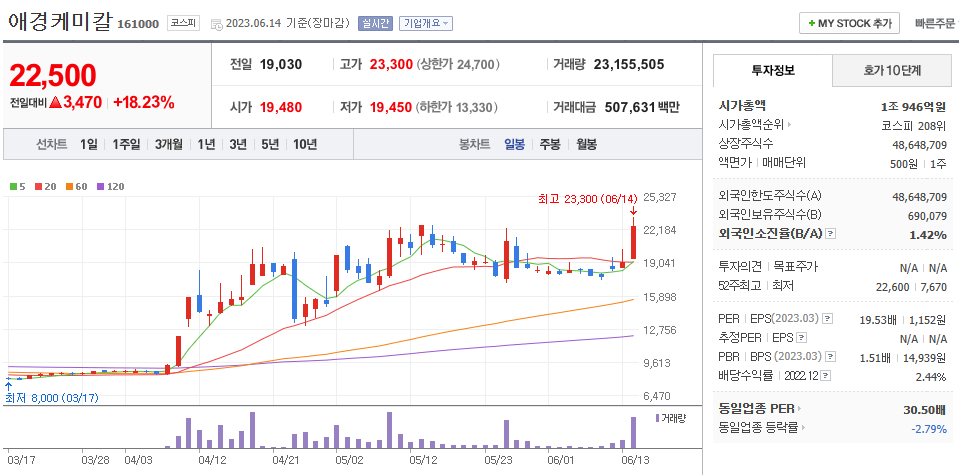
Task: Click the 거래량 value 23,155,505
Action: pyautogui.click(x=629, y=64)
